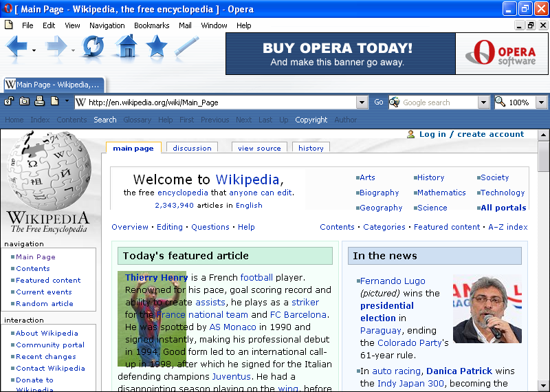The image size is (550, 392).
Task: Open the Navigation menu
Action: (x=107, y=25)
